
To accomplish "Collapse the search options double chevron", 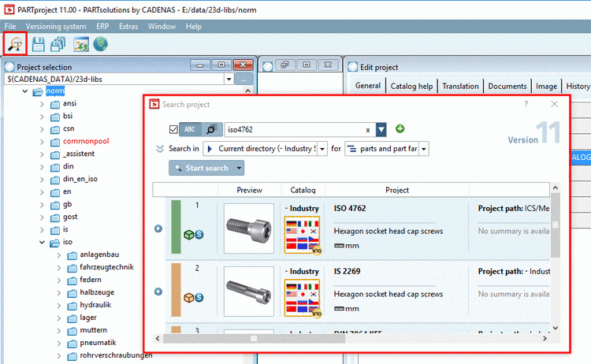I will (160, 148).
